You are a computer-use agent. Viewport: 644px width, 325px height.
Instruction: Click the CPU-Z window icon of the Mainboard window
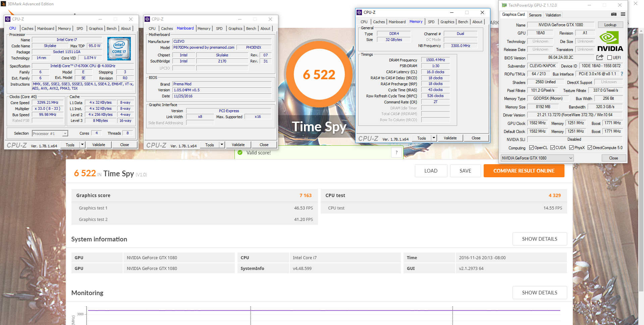pyautogui.click(x=147, y=19)
